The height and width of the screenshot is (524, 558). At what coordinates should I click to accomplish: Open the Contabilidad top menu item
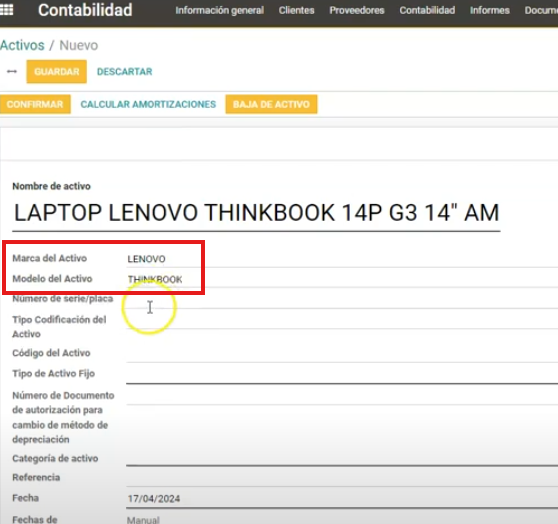[x=427, y=10]
